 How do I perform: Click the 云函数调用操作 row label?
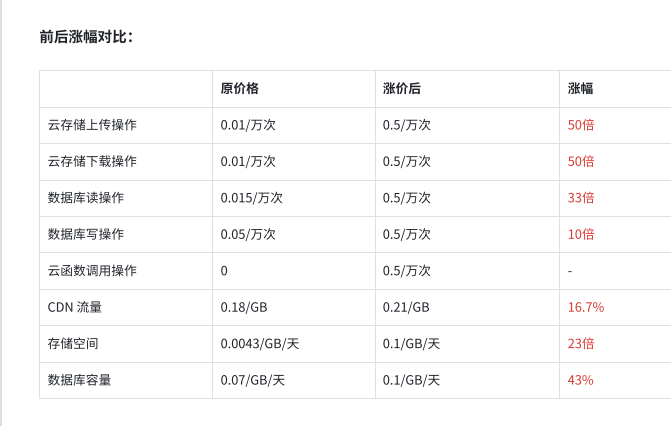coord(92,271)
